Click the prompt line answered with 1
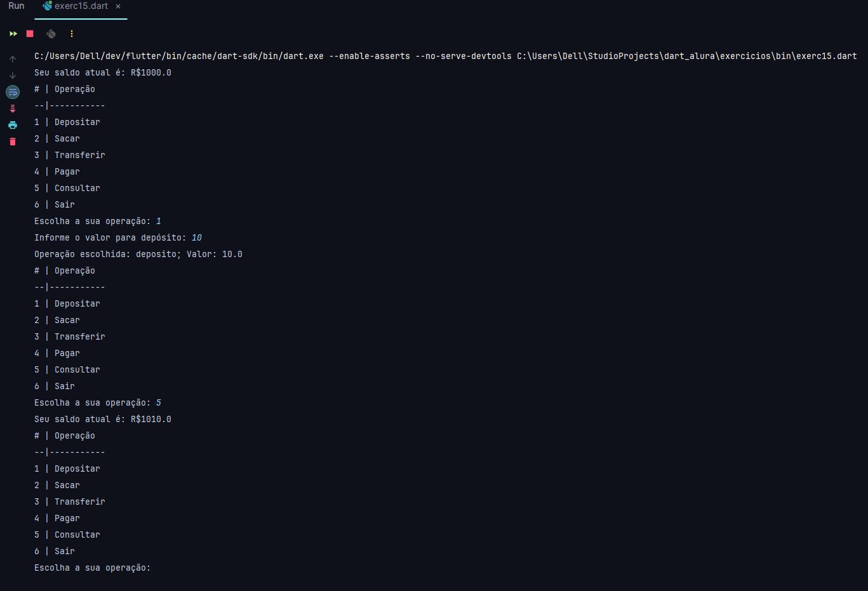Viewport: 868px width, 591px height. pos(98,221)
